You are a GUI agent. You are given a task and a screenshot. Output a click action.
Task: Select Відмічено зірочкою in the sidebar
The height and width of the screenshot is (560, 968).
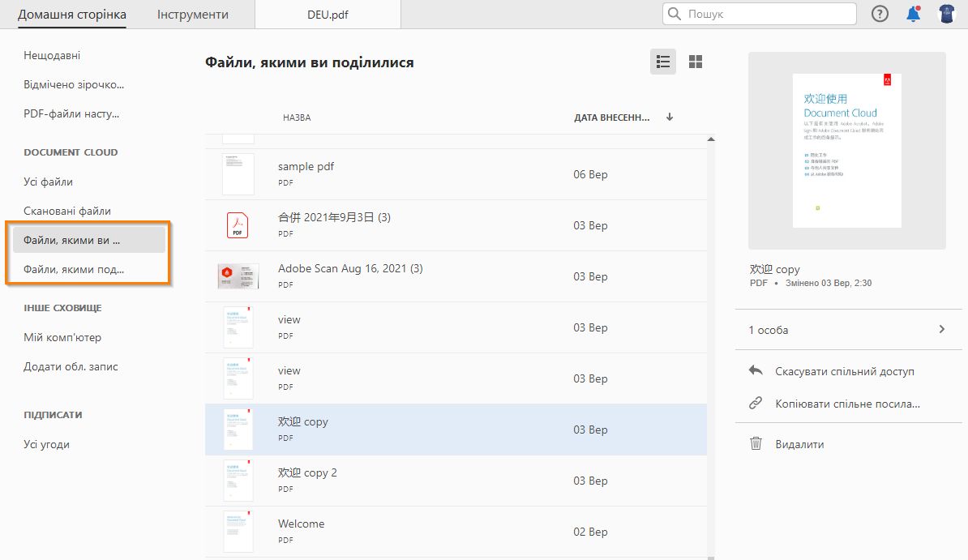coord(74,84)
